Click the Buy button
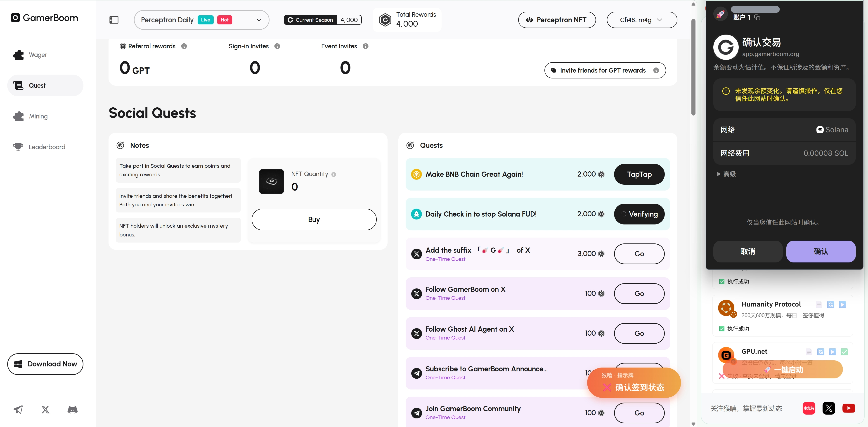The width and height of the screenshot is (868, 427). coord(314,219)
